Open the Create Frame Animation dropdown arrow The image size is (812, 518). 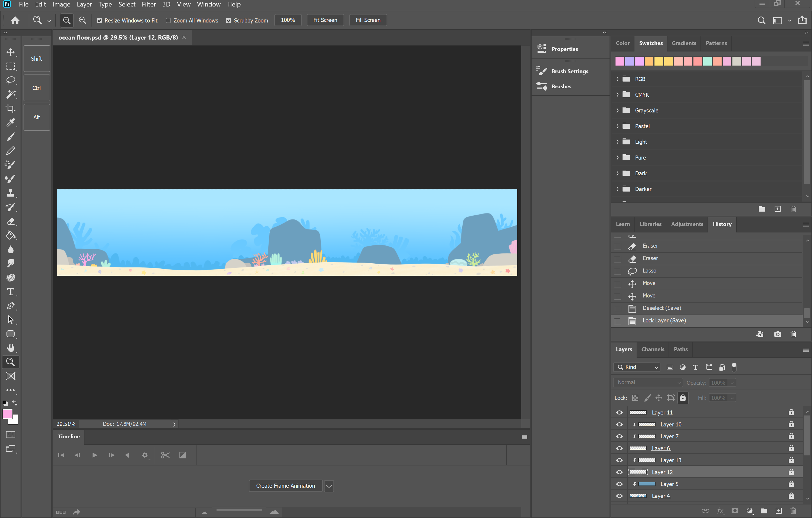click(329, 485)
